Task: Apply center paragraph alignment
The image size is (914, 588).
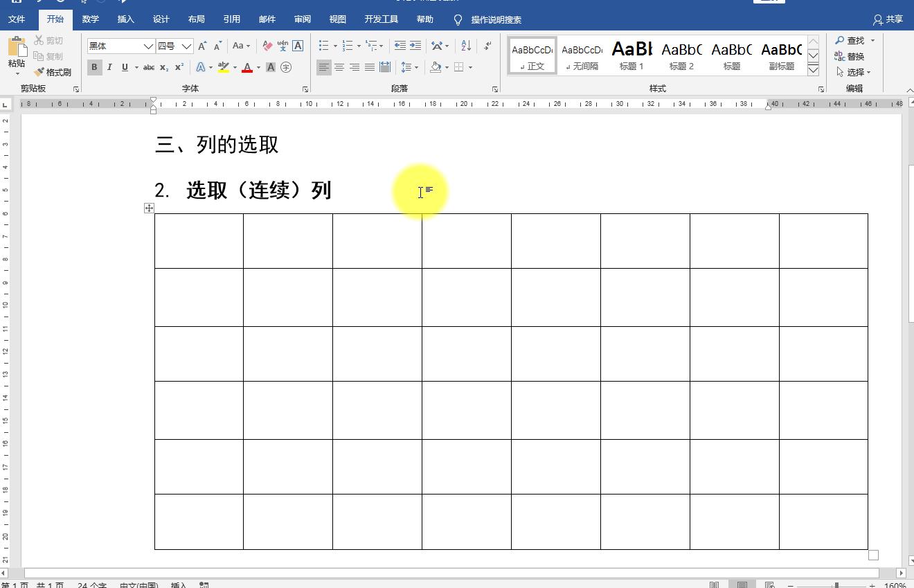Action: coord(339,67)
